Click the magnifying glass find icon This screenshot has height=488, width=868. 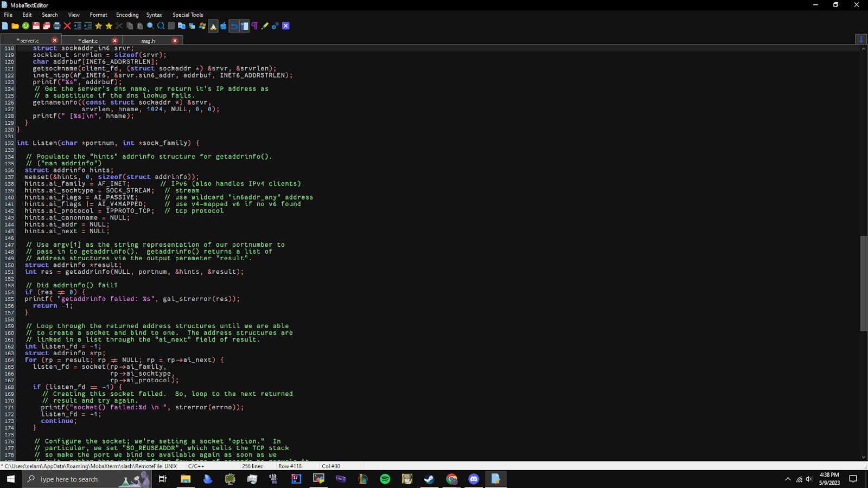coord(150,26)
